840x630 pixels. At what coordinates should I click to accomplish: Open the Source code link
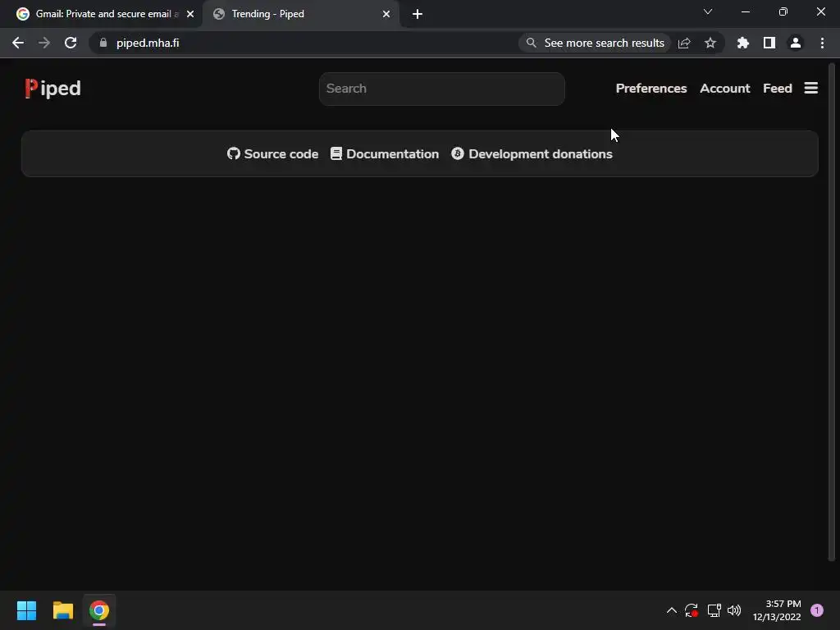(x=272, y=153)
